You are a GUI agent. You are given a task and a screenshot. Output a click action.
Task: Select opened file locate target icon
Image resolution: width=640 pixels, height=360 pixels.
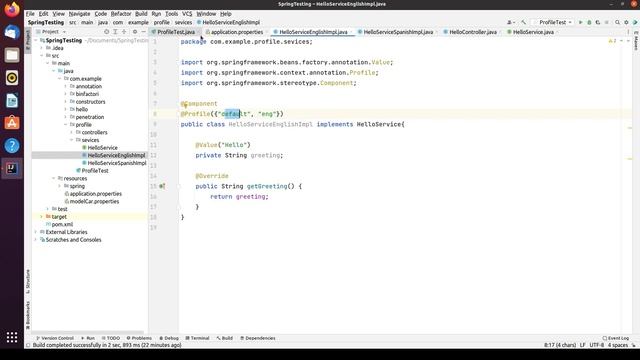click(x=107, y=32)
